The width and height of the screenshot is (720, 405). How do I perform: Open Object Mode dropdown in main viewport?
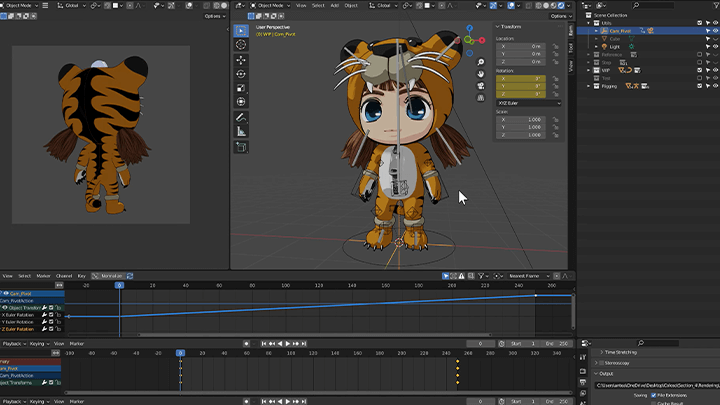[270, 6]
